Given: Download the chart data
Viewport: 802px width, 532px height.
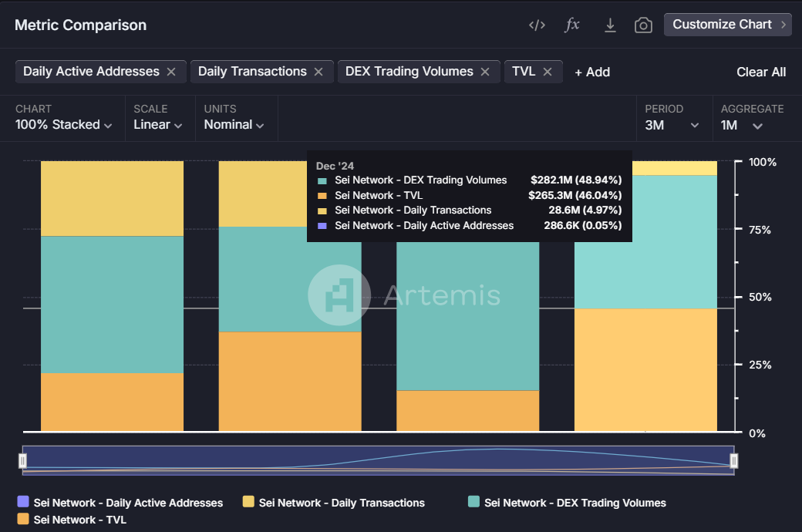Looking at the screenshot, I should [x=610, y=25].
